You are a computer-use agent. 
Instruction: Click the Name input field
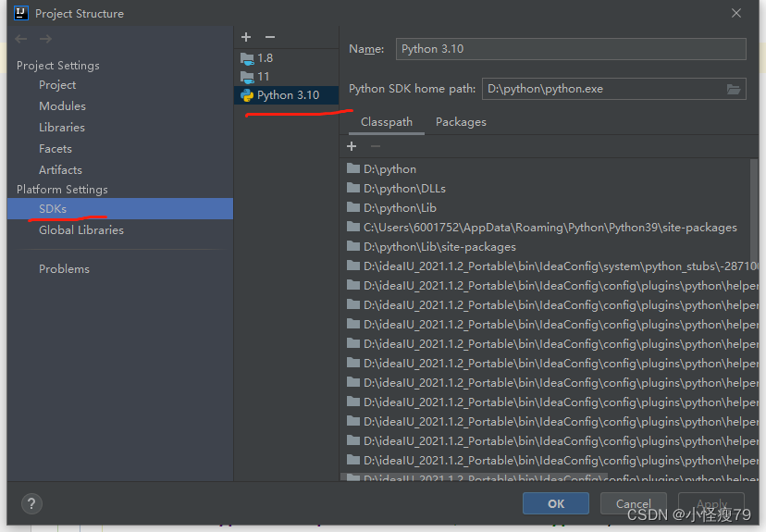coord(571,49)
